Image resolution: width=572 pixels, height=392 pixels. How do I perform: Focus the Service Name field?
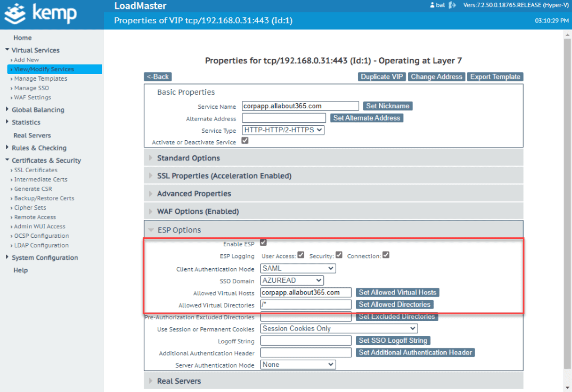coord(300,106)
